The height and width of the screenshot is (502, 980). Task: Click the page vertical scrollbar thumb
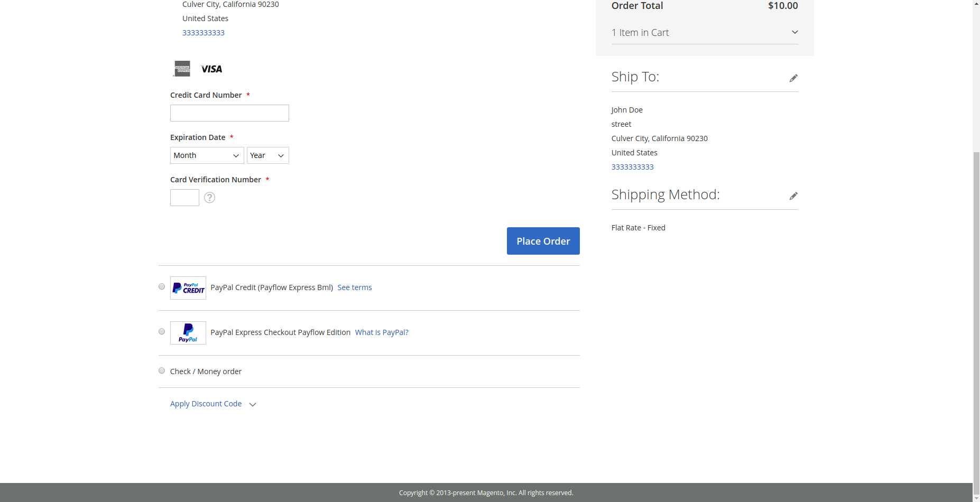[x=976, y=323]
